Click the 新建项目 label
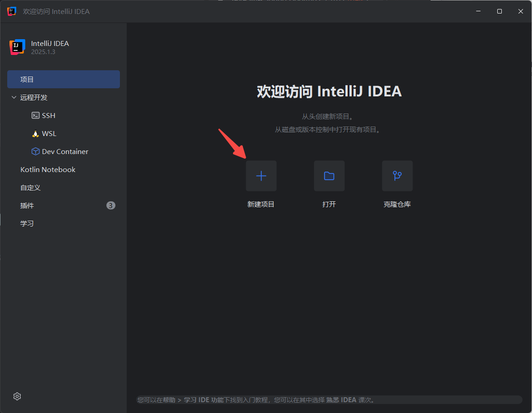Viewport: 532px width, 413px height. click(261, 204)
